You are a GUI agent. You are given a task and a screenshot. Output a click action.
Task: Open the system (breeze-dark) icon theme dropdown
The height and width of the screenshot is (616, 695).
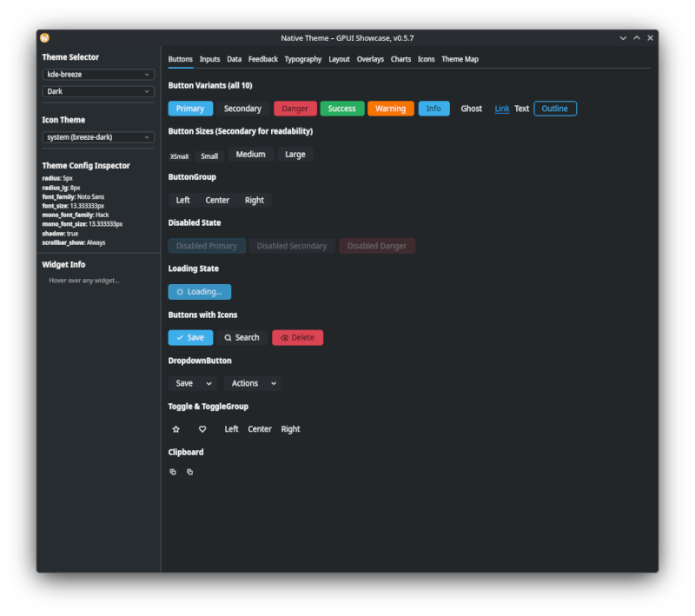(x=98, y=137)
